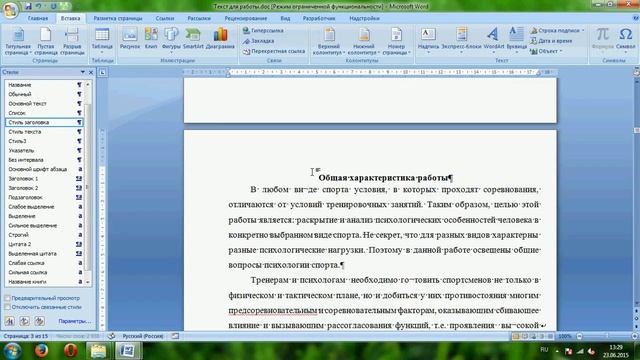Open file explorer from the taskbar
The height and width of the screenshot is (360, 640).
98,351
